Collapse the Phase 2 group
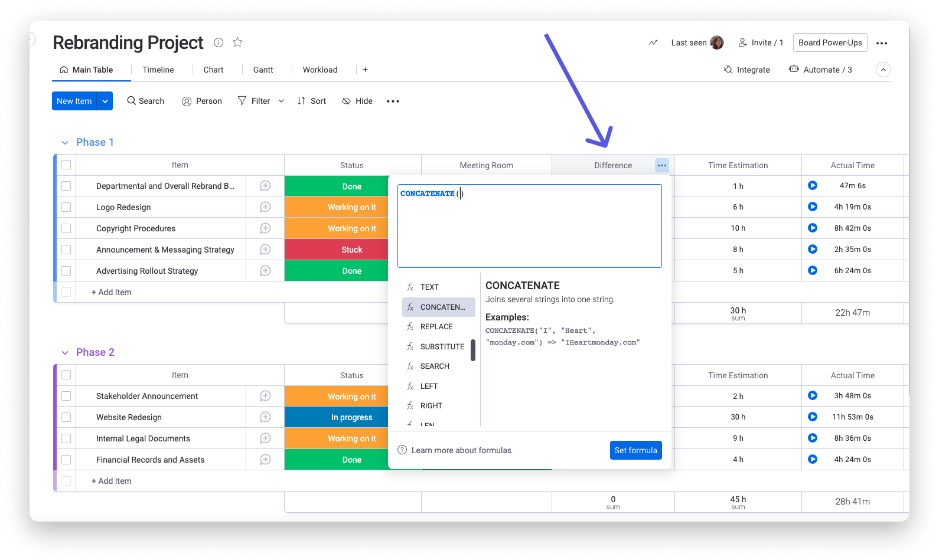 [x=65, y=353]
